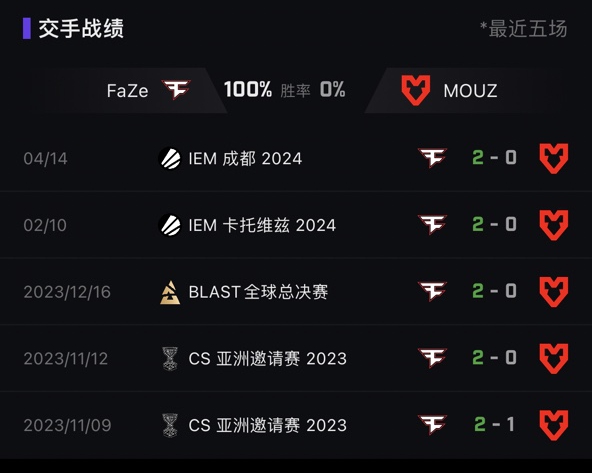Select the MOUZ team name
Image resolution: width=592 pixels, height=473 pixels.
(470, 91)
